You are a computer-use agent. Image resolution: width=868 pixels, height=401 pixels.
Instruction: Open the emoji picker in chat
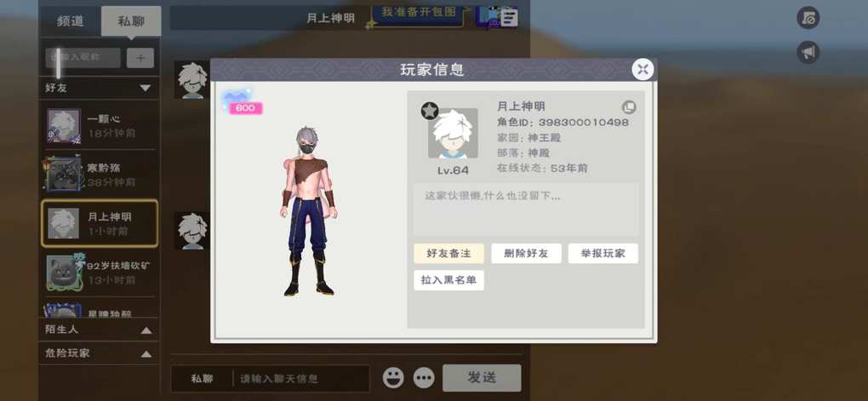point(393,378)
